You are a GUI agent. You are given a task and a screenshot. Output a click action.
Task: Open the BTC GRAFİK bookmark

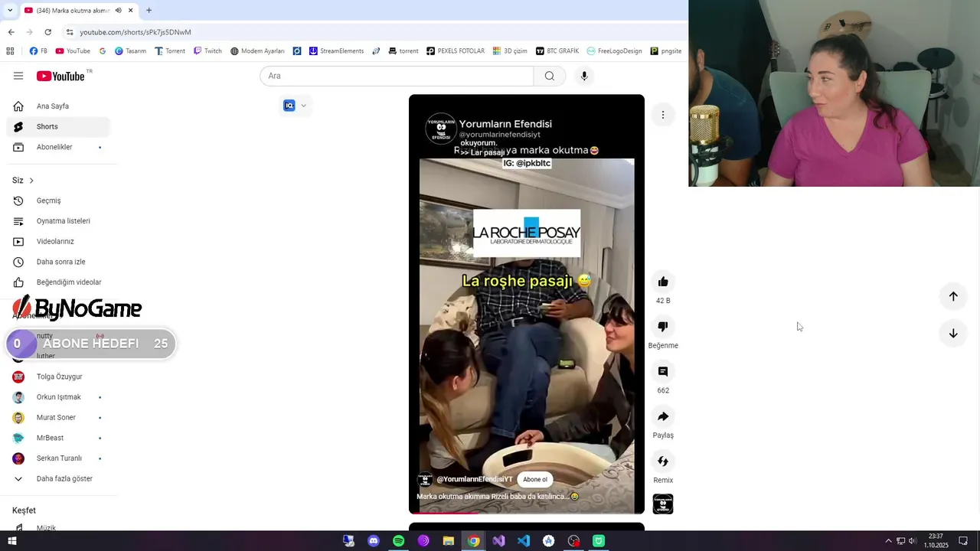click(557, 51)
